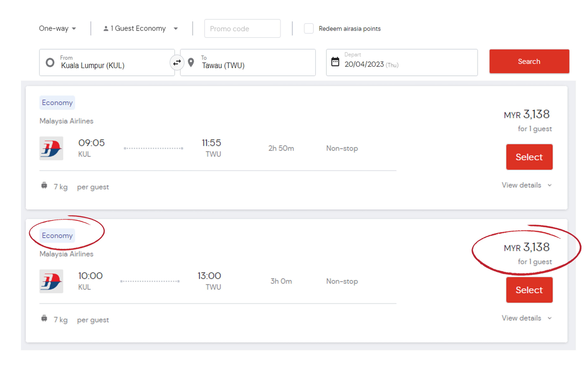Click Malaysia Airlines logo on 09:05 flight

point(51,148)
